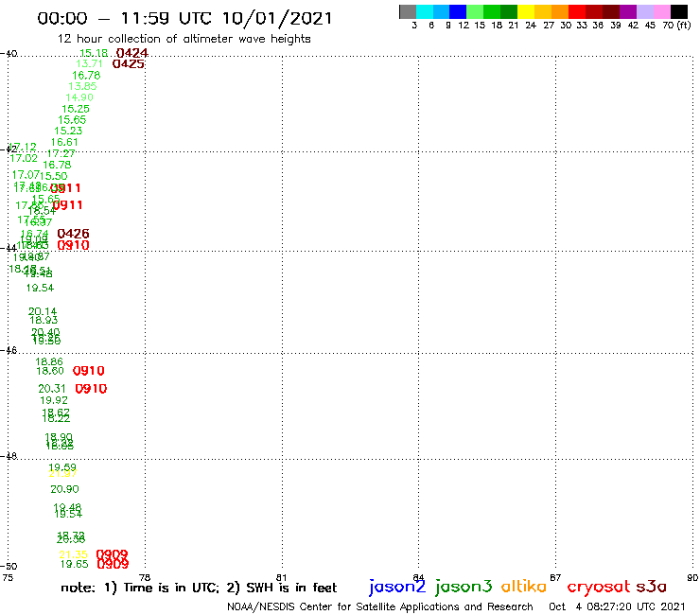The width and height of the screenshot is (700, 615).
Task: Click the wave height value 18.86
Action: [49, 361]
